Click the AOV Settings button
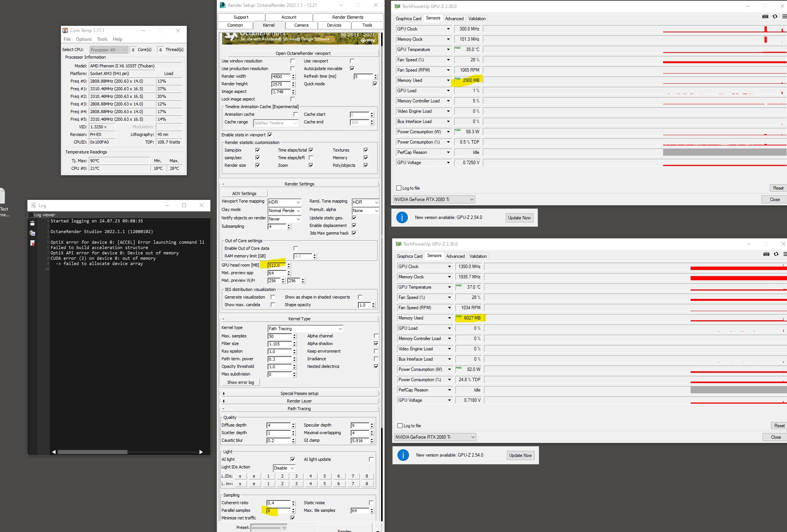The width and height of the screenshot is (787, 532). 244,193
